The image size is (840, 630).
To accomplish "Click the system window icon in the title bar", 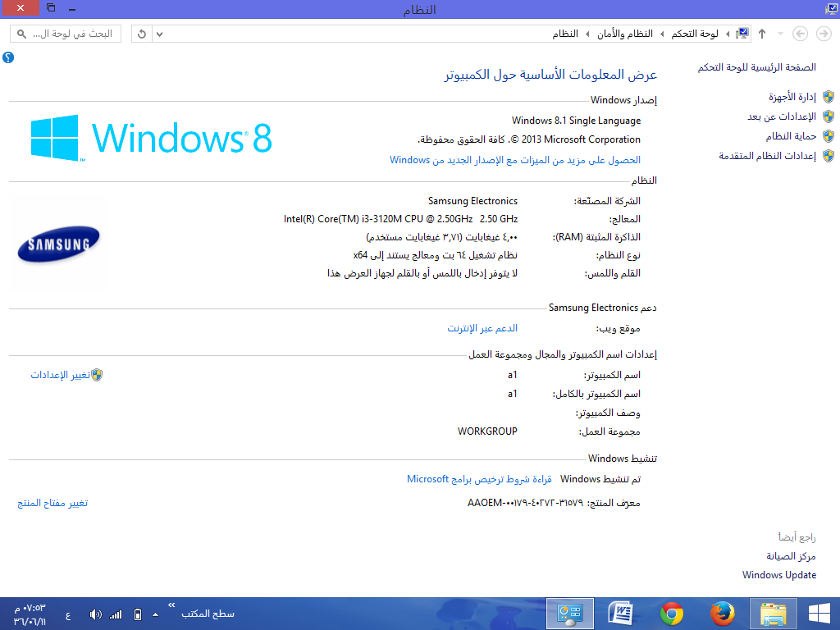I will point(832,9).
